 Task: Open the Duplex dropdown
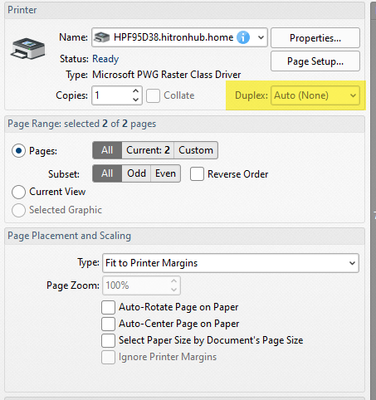(315, 96)
